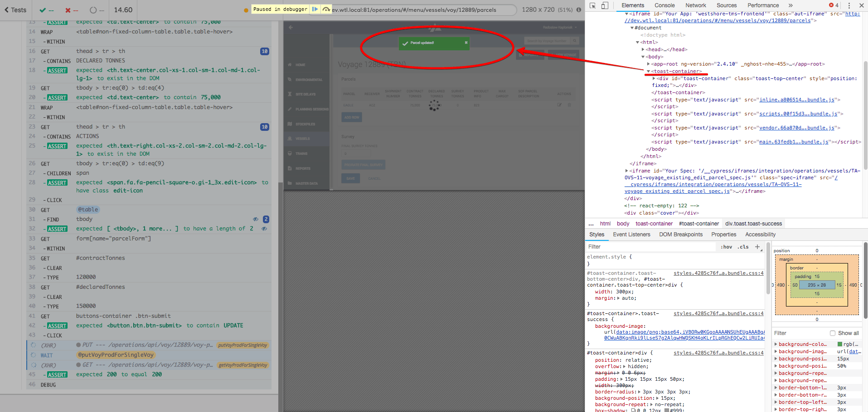Switch to the Network tab

coord(696,5)
